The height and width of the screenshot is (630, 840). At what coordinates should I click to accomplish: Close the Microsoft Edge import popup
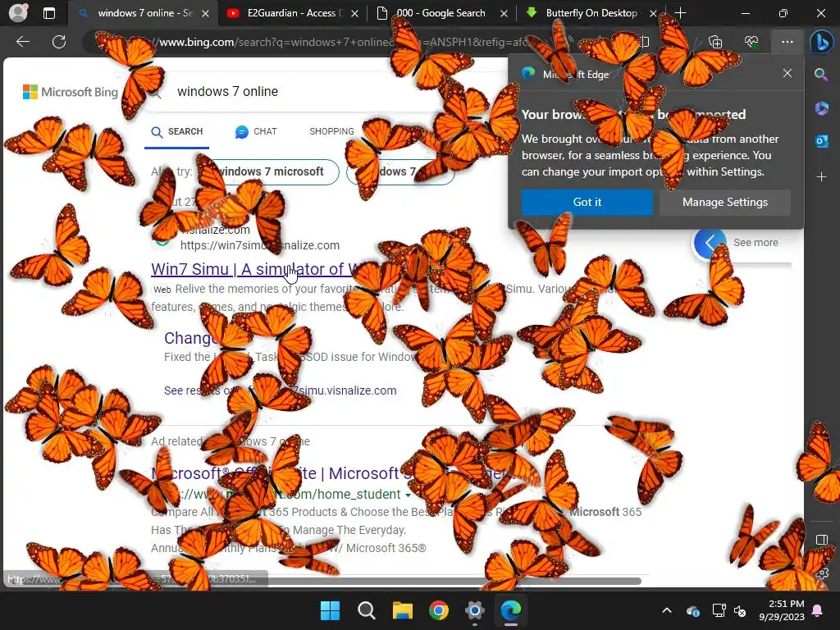pos(787,73)
